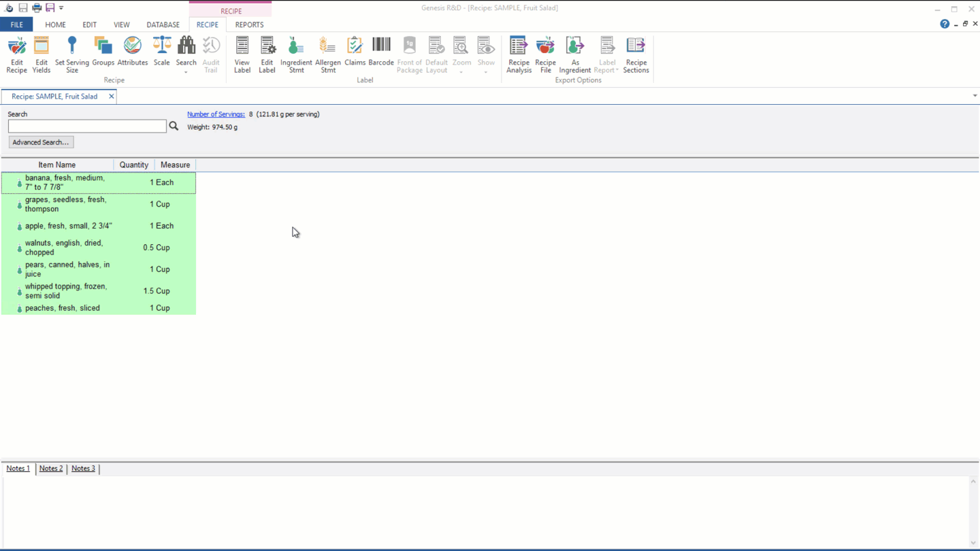
Task: Open the Claims tool
Action: point(355,52)
